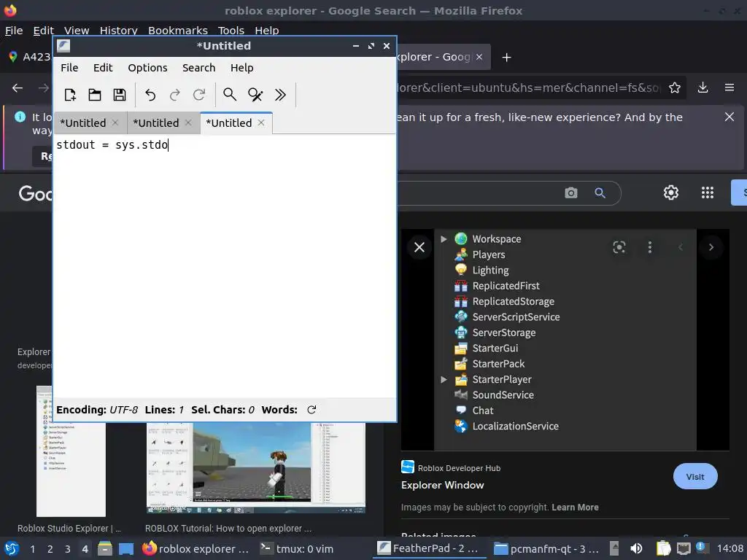This screenshot has width=747, height=560.
Task: Click the clipboard tray icon
Action: (x=663, y=548)
